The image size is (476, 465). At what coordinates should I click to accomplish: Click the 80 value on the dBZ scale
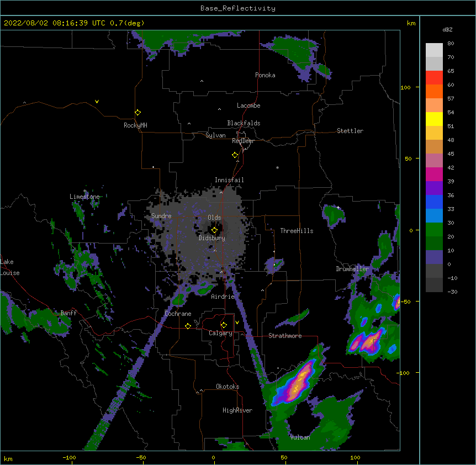point(451,43)
